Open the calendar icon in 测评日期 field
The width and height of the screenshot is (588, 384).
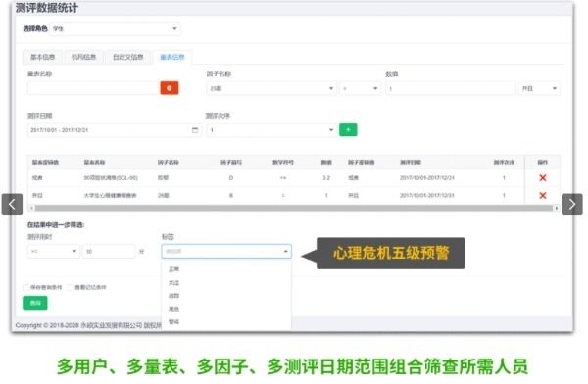click(x=195, y=130)
